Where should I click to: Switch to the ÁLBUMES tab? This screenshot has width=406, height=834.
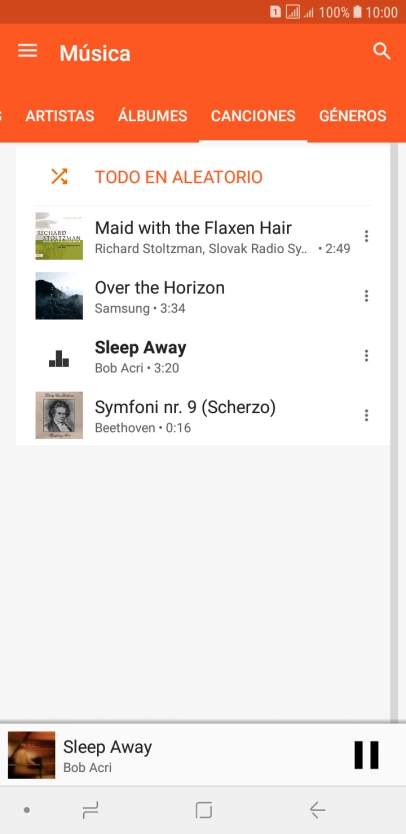pos(153,116)
